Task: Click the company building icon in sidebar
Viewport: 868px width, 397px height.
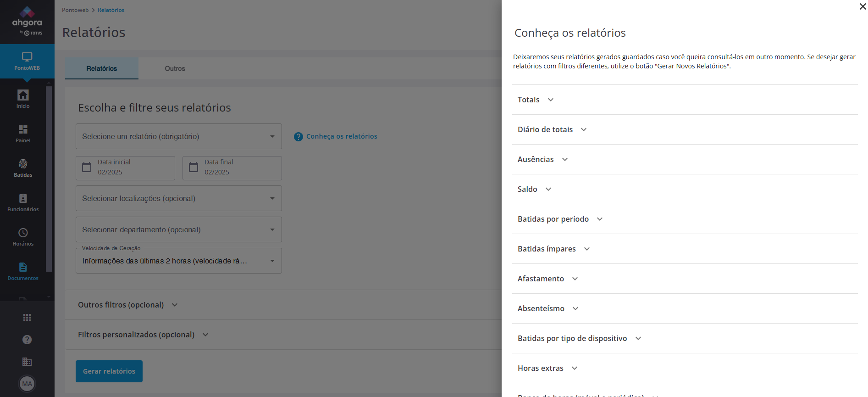Action: (x=27, y=362)
